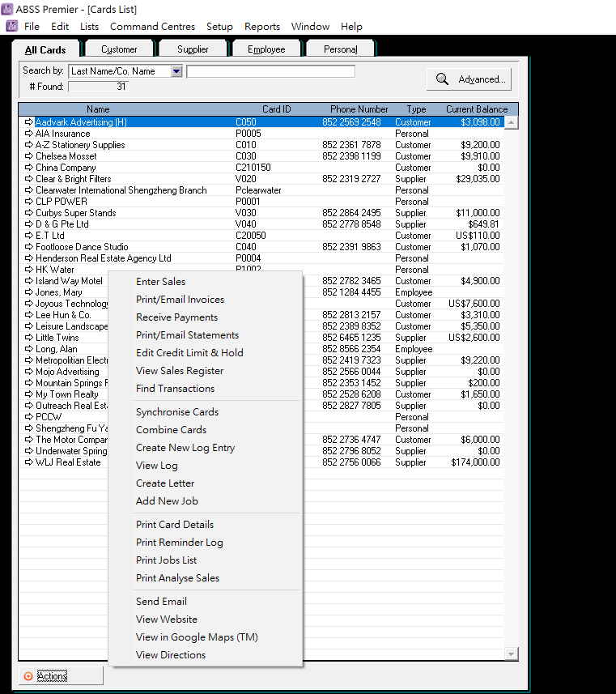
Task: Click the ABSS app icon beside File menu
Action: point(11,26)
